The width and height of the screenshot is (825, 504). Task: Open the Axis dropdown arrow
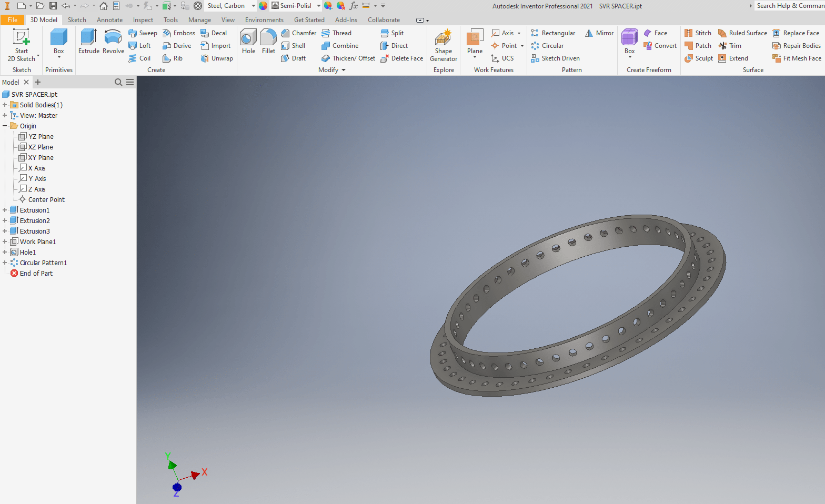[x=519, y=33]
